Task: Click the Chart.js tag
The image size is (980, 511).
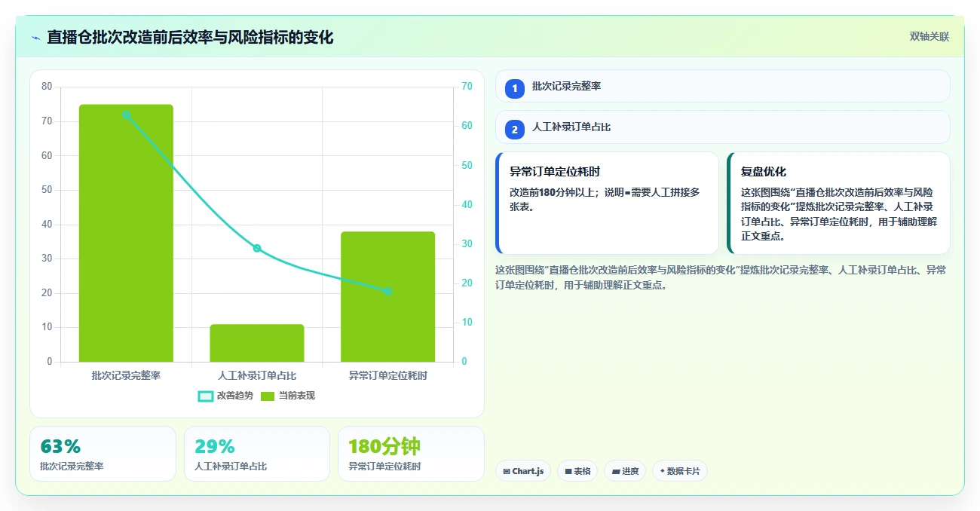Action: coord(523,471)
